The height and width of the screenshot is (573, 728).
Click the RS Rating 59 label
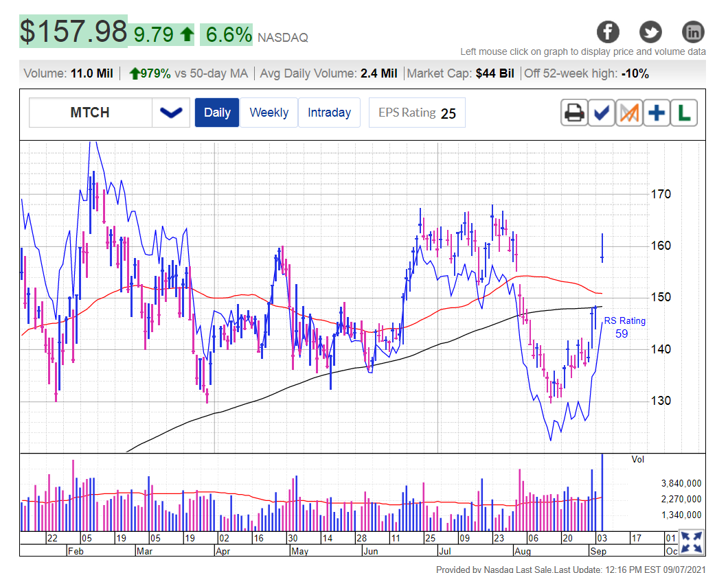pyautogui.click(x=624, y=327)
